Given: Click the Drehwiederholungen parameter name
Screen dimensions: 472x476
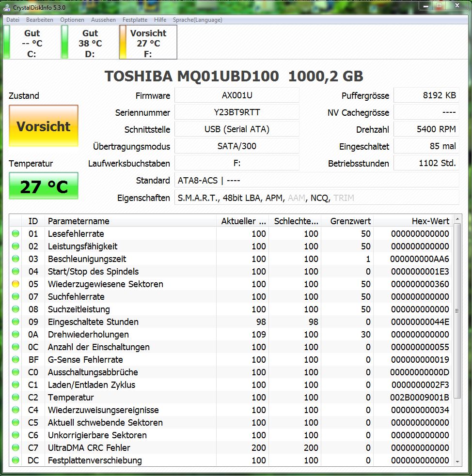Looking at the screenshot, I should click(x=88, y=334).
